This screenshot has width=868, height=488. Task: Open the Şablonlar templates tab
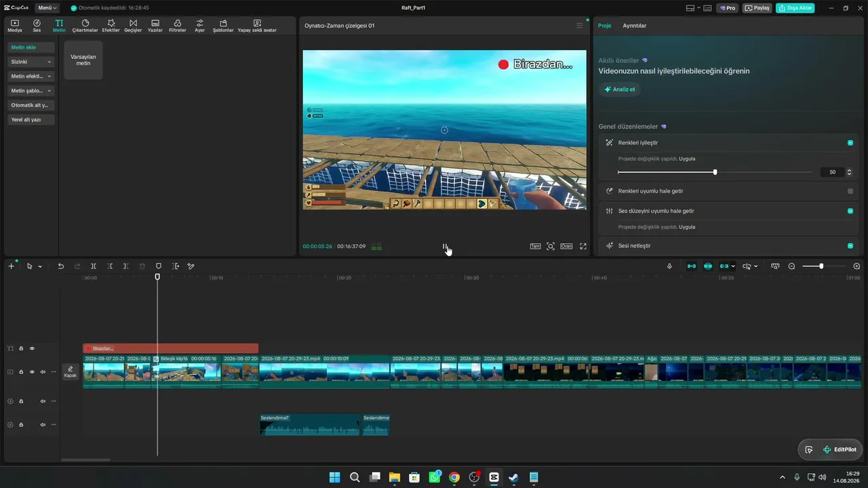(223, 26)
